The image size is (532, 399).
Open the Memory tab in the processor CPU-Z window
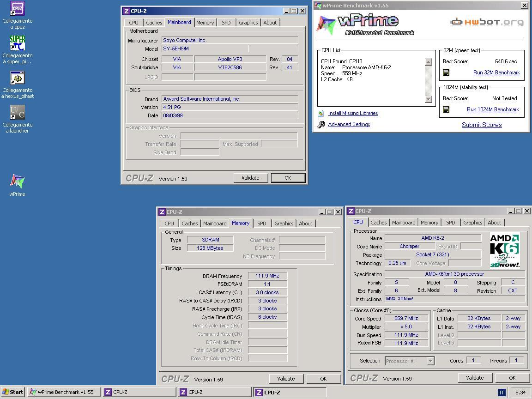click(x=429, y=223)
